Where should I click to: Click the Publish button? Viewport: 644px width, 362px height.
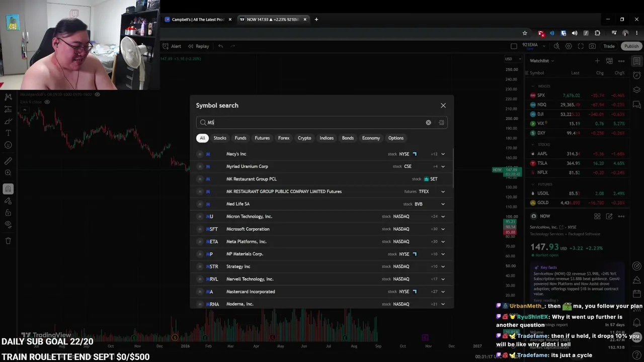[631, 46]
